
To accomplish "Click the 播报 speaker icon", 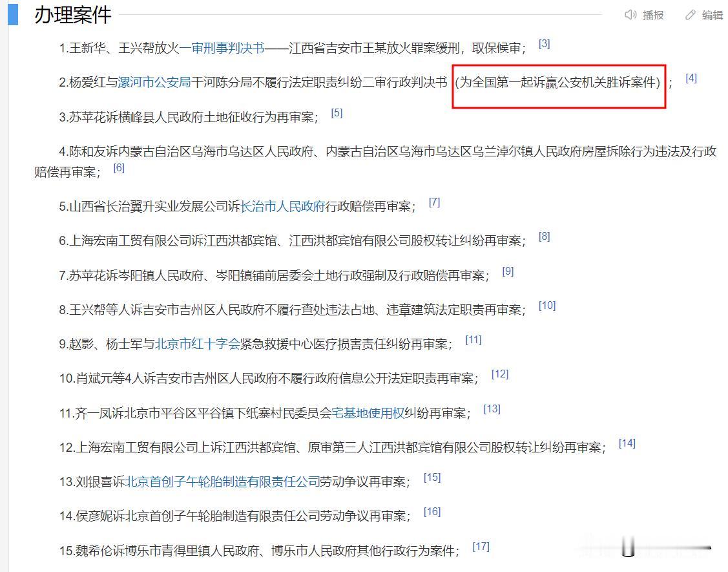I will tap(630, 15).
